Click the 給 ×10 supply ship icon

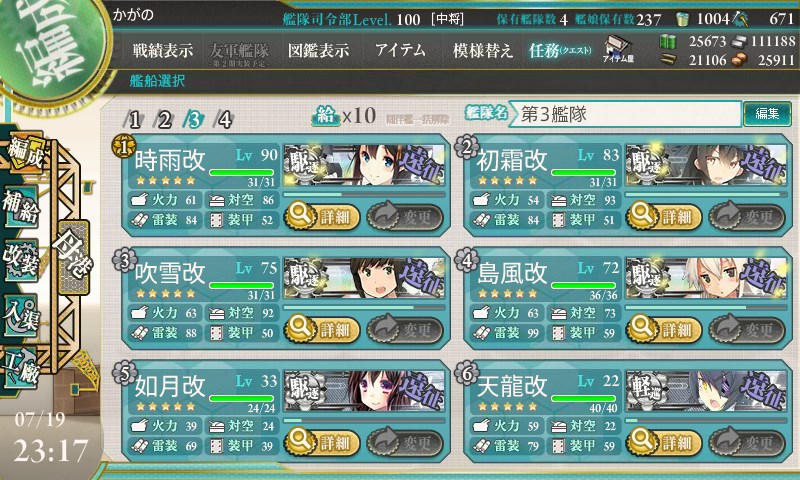[x=325, y=116]
